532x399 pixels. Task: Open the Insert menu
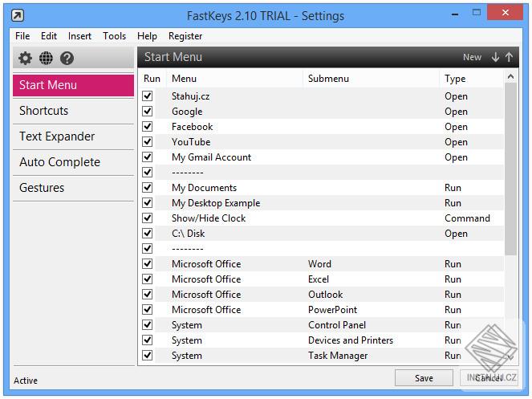pyautogui.click(x=79, y=36)
